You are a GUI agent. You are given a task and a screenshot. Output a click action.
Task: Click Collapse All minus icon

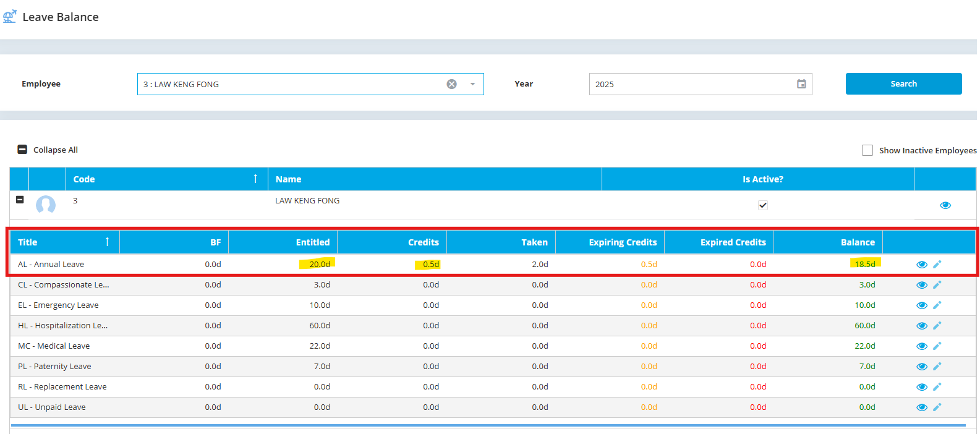(x=22, y=150)
